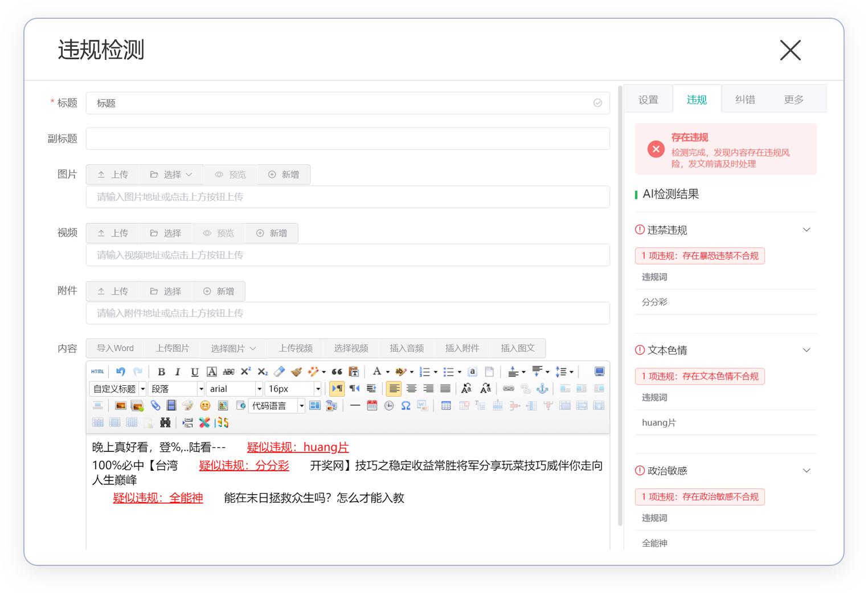The image size is (868, 595).
Task: Insert a horizontal line into the content
Action: tap(355, 405)
